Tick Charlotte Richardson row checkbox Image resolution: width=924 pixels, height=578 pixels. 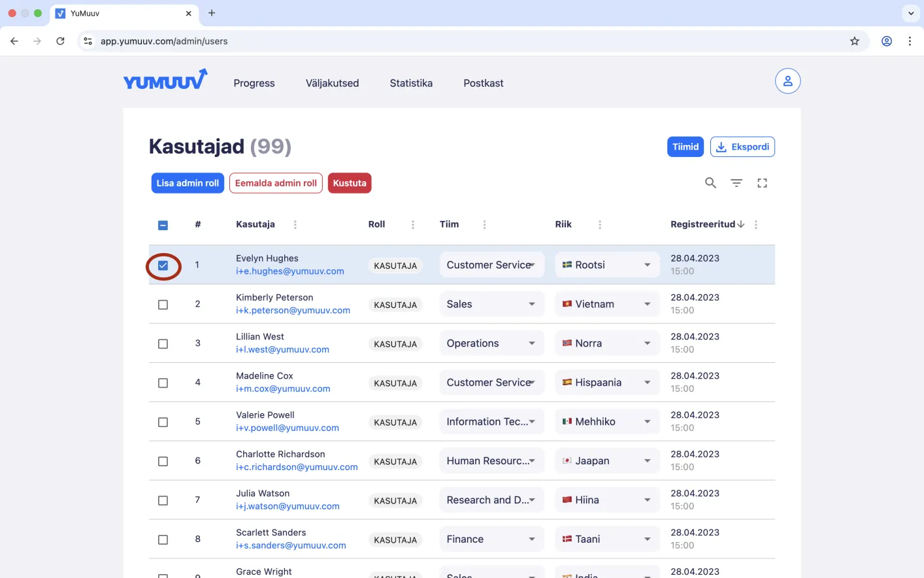[x=163, y=462]
